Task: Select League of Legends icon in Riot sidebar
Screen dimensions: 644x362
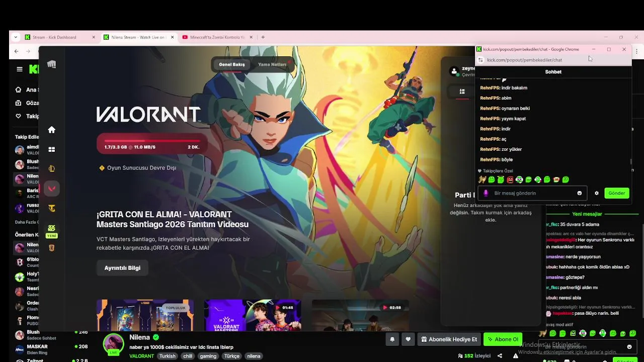Action: [x=51, y=169]
